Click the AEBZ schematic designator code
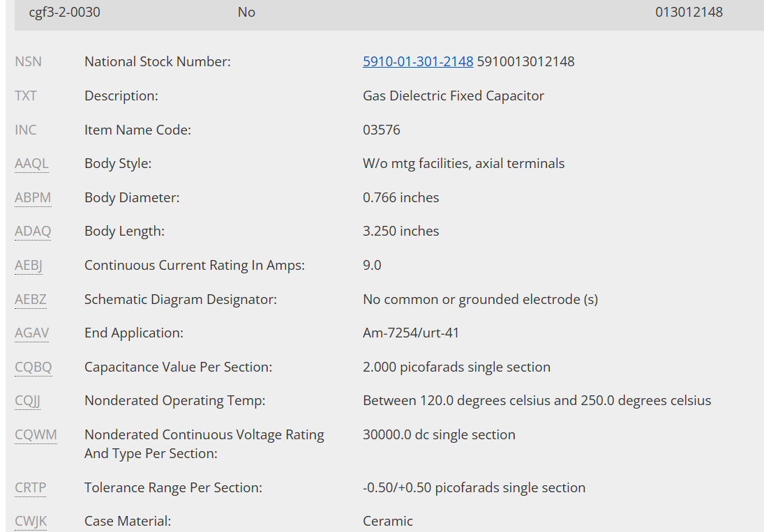The image size is (764, 532). point(31,300)
